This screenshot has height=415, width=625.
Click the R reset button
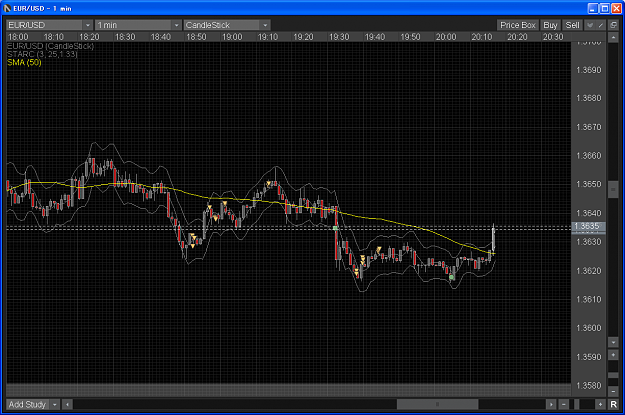coord(613,405)
